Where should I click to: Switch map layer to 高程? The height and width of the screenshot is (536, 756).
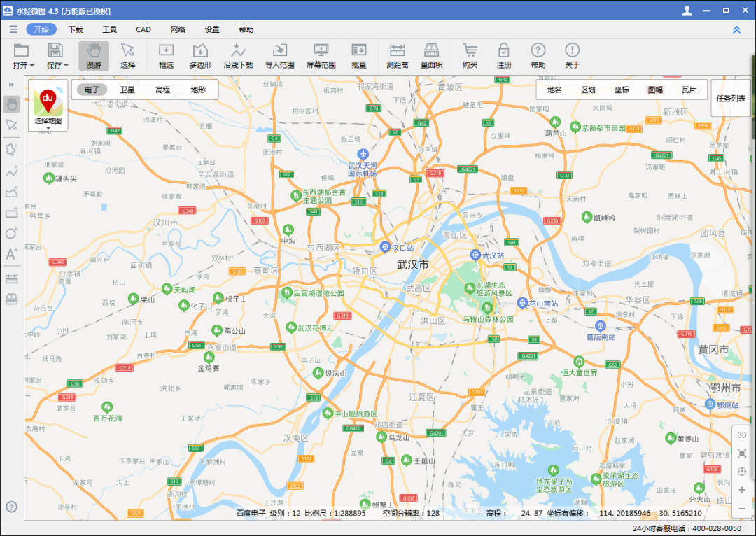162,90
